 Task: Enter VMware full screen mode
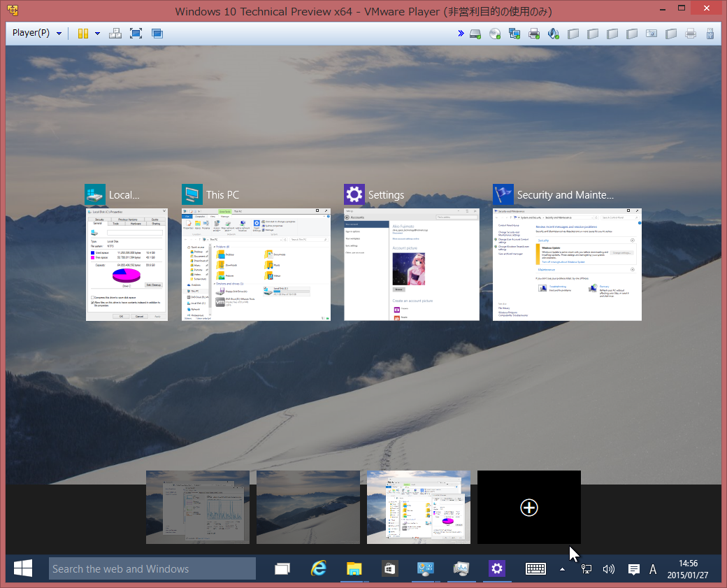136,34
